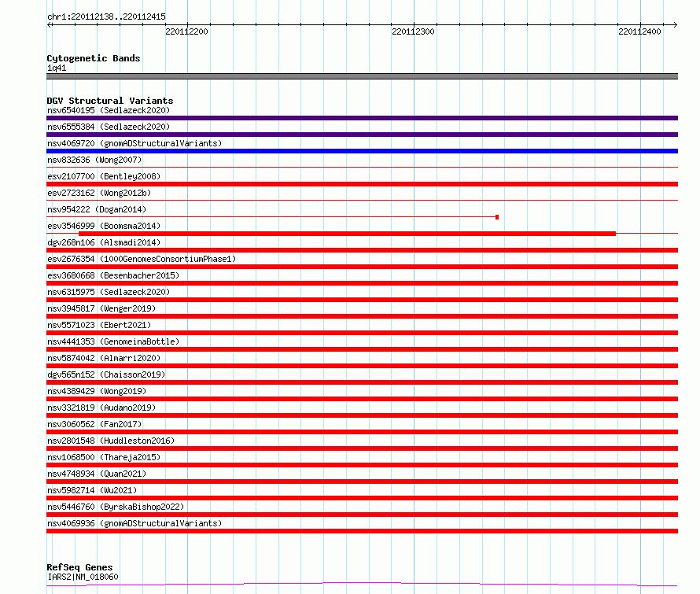Open variant nsv6315975 (Sedlazeck2020)

click(109, 292)
